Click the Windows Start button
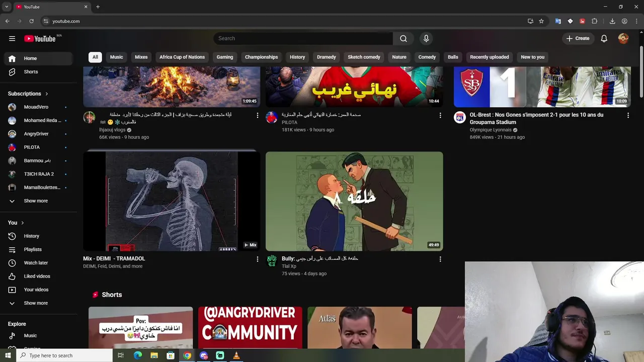Viewport: 644px width, 362px height. coord(8,355)
